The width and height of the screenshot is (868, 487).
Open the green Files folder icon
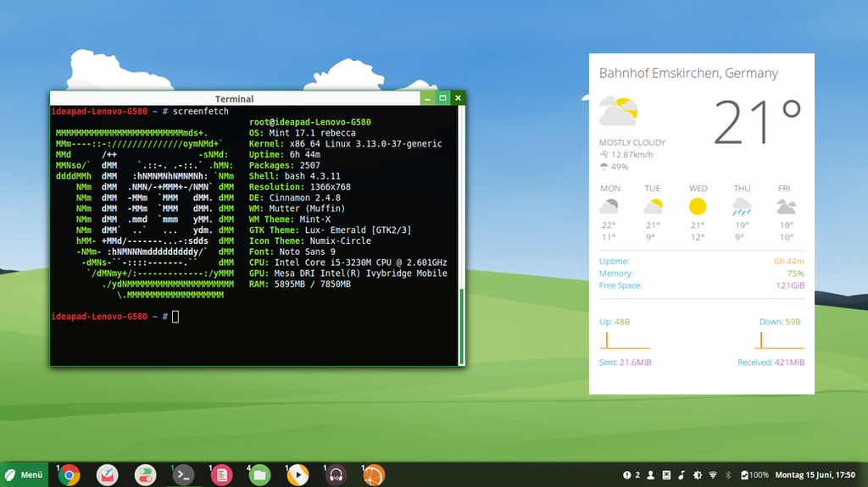click(x=259, y=475)
